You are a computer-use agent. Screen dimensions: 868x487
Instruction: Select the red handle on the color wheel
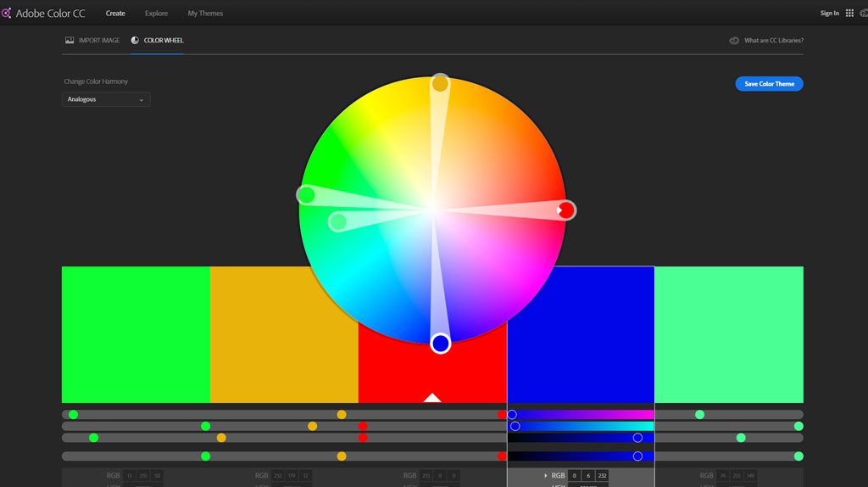[x=565, y=210]
